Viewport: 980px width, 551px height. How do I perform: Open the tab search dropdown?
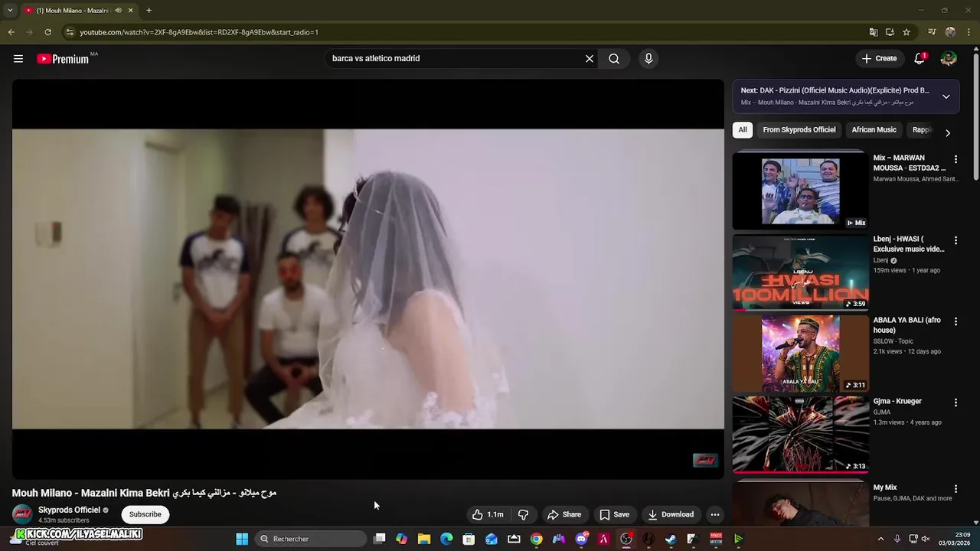coord(10,10)
